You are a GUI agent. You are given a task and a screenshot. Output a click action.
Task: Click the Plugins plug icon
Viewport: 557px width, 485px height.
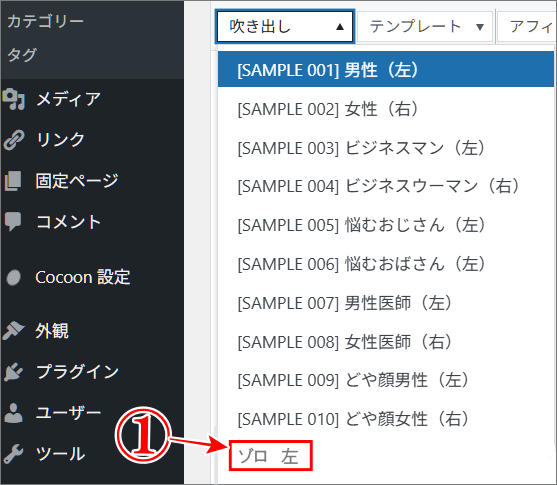click(x=13, y=372)
